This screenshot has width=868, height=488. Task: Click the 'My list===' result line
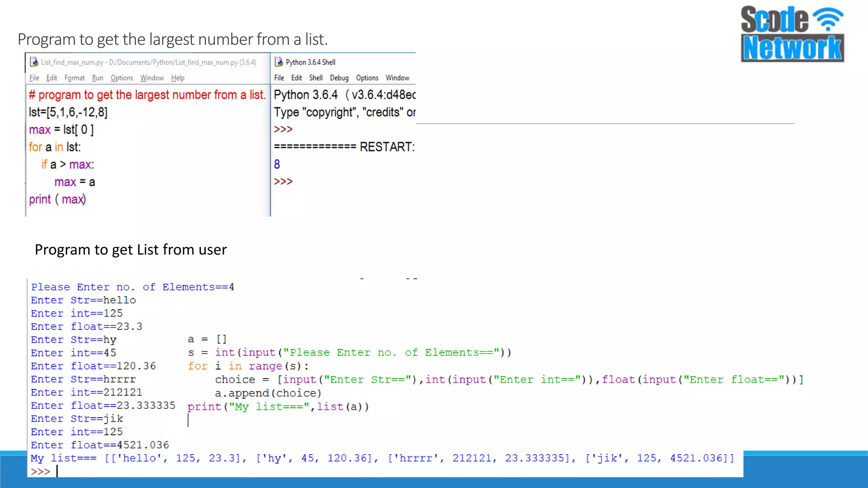(382, 458)
